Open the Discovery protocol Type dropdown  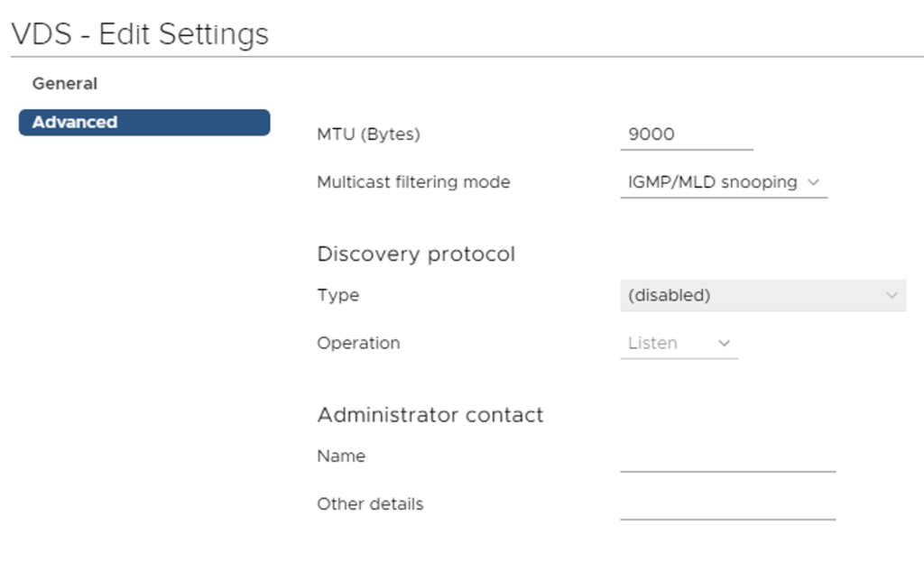click(762, 295)
